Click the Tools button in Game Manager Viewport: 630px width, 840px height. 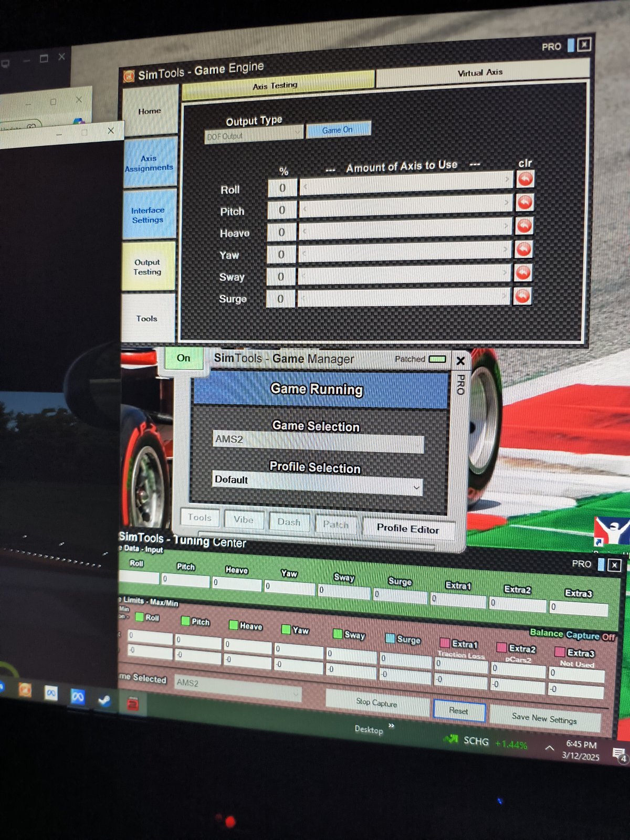[x=199, y=518]
